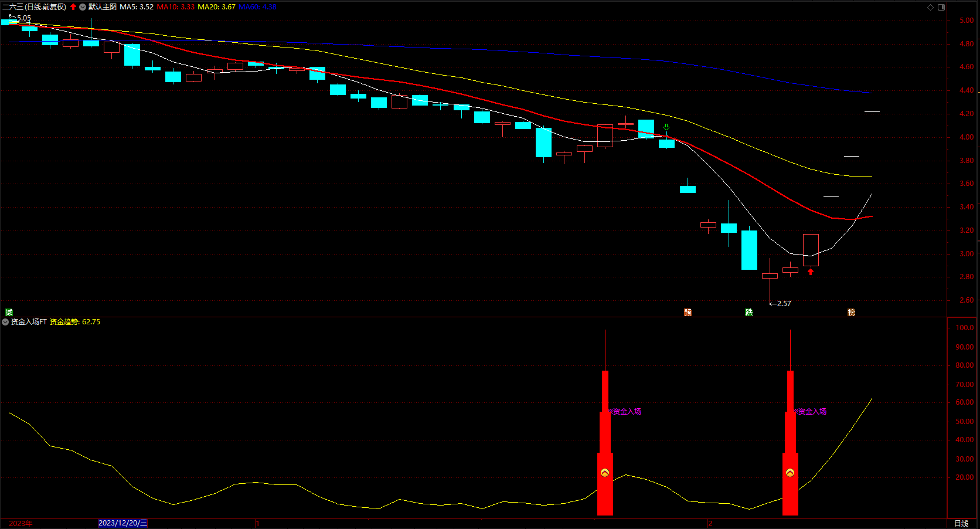Image resolution: width=980 pixels, height=529 pixels.
Task: Click the 2023/12/20/三 date label
Action: (x=122, y=523)
